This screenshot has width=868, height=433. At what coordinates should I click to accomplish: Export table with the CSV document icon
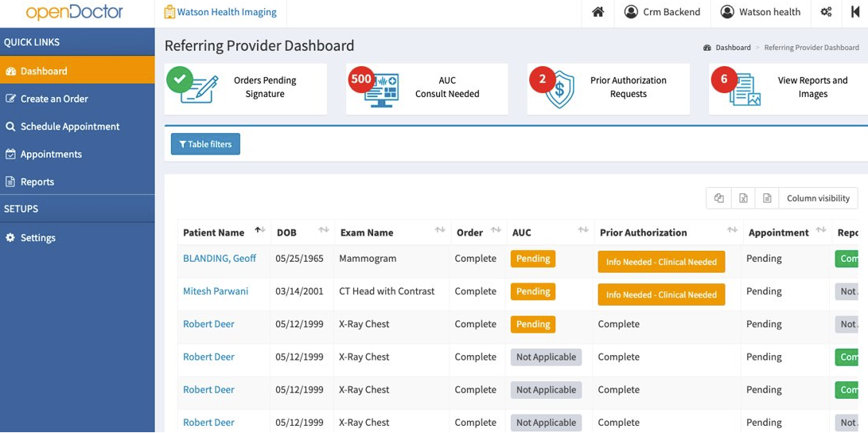(x=767, y=198)
